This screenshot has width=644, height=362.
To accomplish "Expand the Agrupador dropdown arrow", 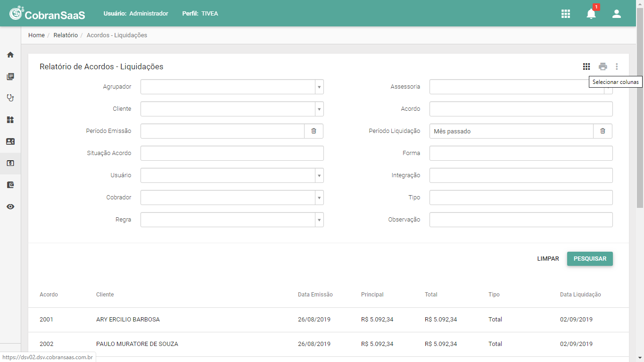I will click(x=319, y=87).
